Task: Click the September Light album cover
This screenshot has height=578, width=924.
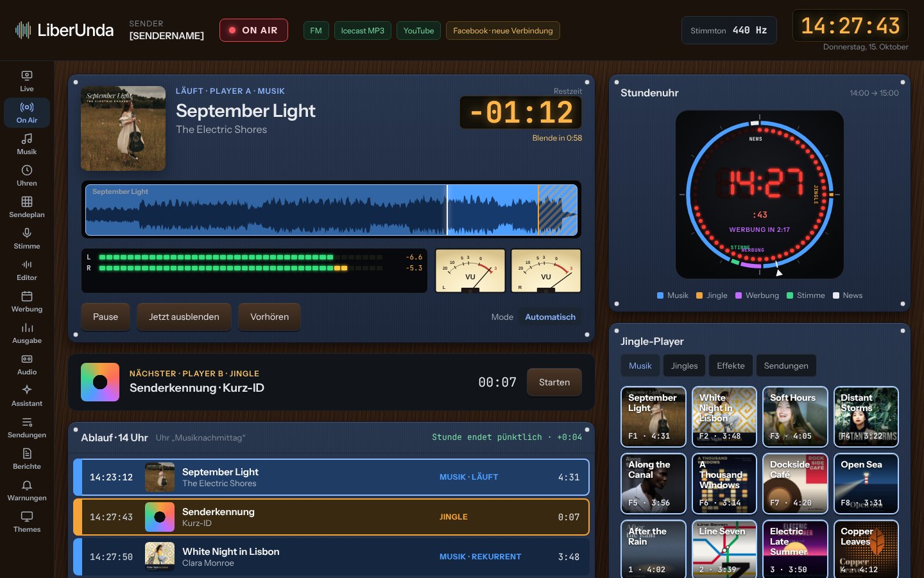Action: point(123,128)
